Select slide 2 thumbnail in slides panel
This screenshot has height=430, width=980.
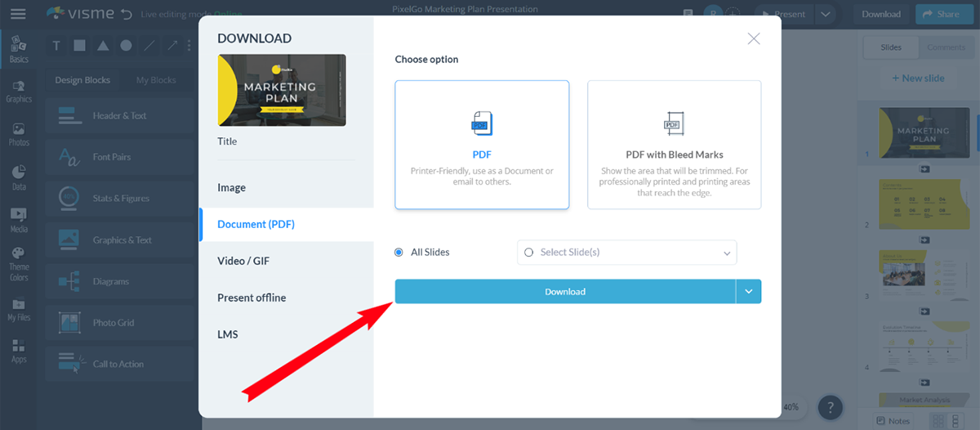pos(924,204)
